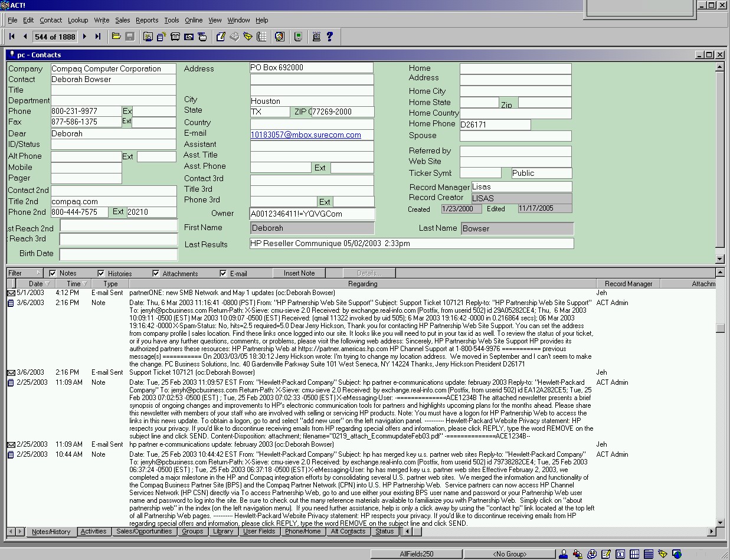The width and height of the screenshot is (730, 560).
Task: Click note icon for 2/25/2003 10:44 AM note
Action: 11,454
